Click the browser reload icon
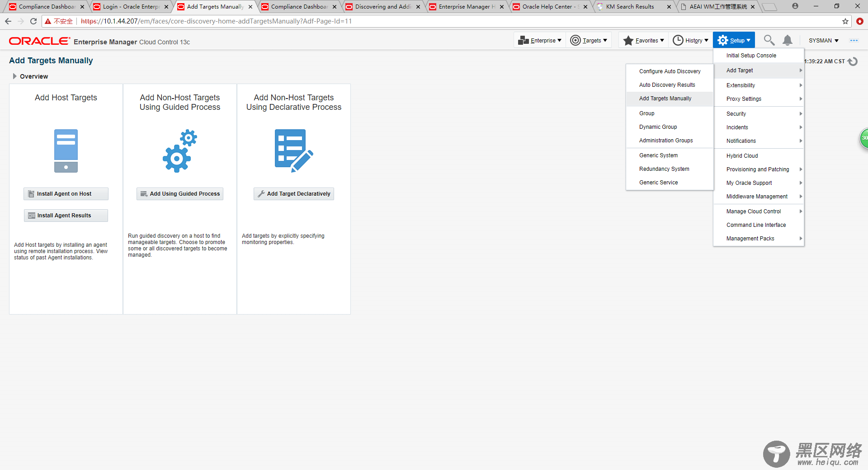The image size is (868, 470). click(33, 21)
